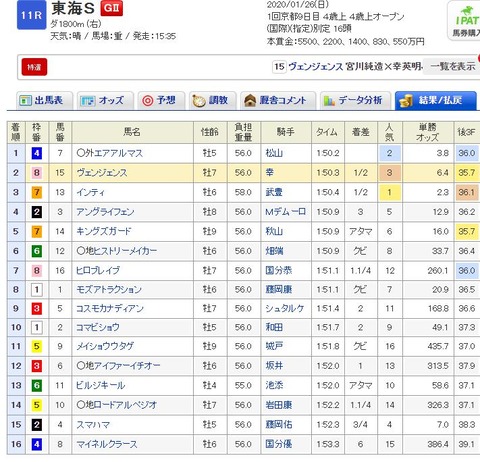Click the IPAT purchase icon
The width and height of the screenshot is (480, 462).
(465, 22)
